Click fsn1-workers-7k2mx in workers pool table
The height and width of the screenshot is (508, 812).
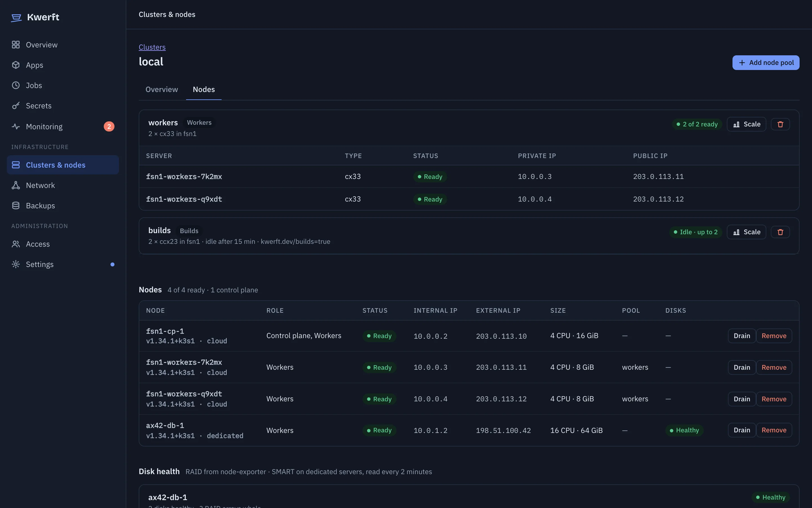184,177
